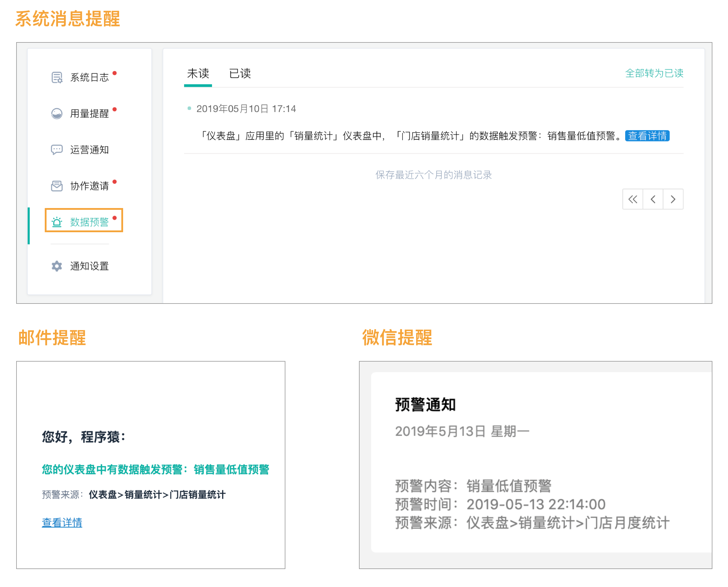
Task: Click WeChat line 预警内容: 销量低值预警
Action: pos(473,486)
